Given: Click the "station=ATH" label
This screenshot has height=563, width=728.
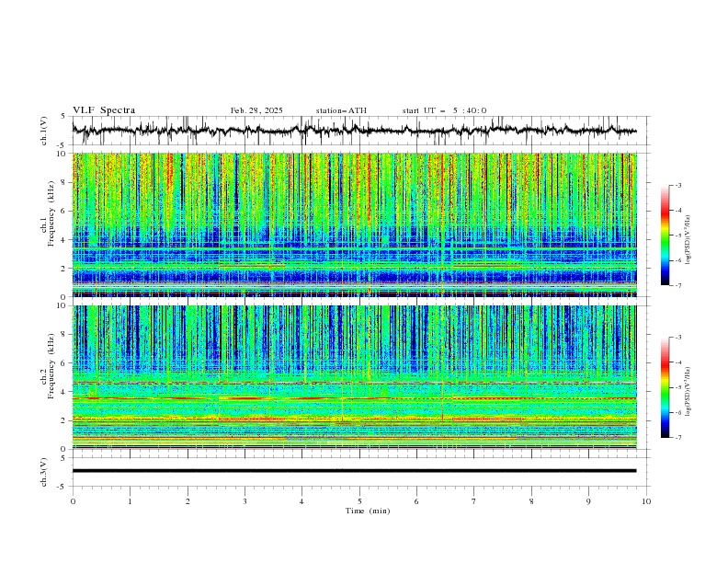Looking at the screenshot, I should tap(341, 110).
